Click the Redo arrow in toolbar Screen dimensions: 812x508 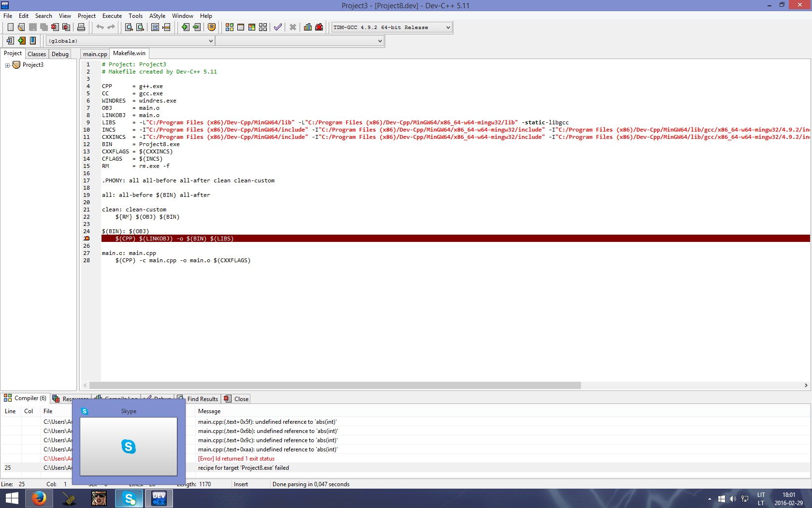click(111, 27)
